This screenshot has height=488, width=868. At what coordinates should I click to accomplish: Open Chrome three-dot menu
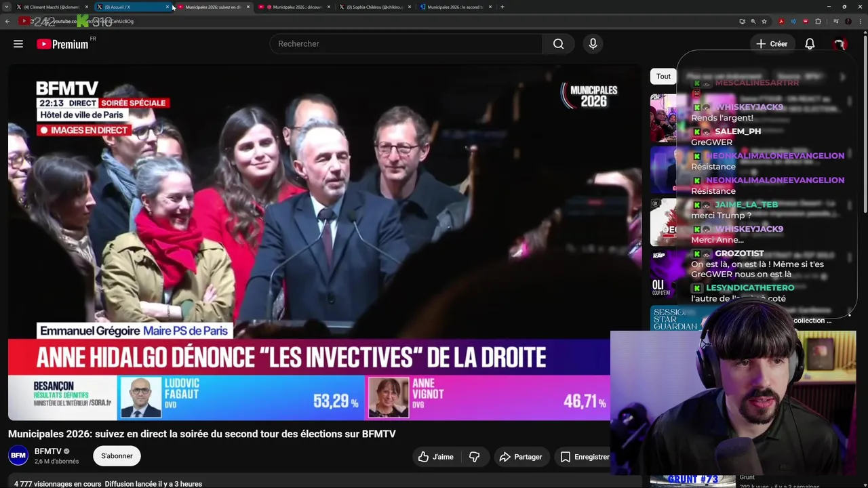tap(860, 21)
